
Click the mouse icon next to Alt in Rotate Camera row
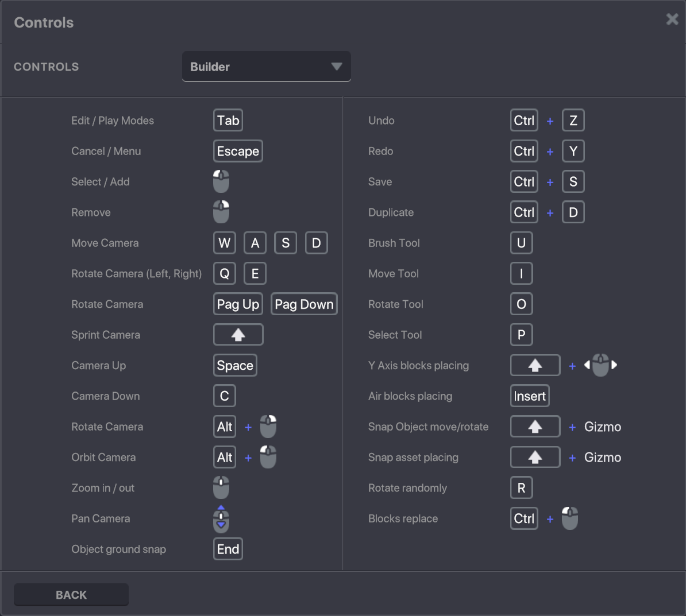click(268, 427)
